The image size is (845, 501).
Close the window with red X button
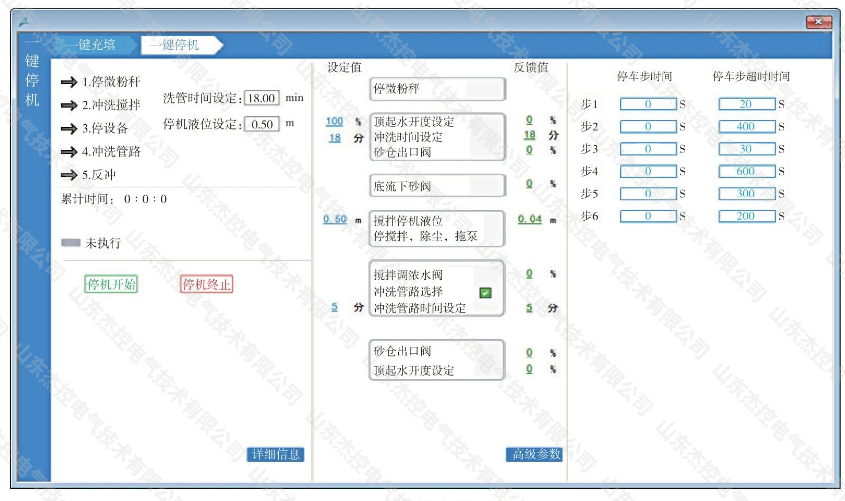[820, 22]
